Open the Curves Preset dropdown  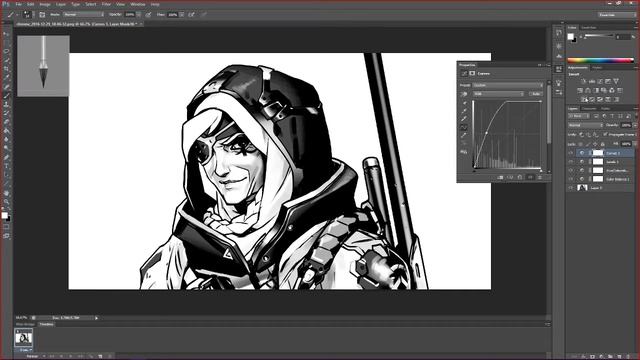pyautogui.click(x=507, y=85)
